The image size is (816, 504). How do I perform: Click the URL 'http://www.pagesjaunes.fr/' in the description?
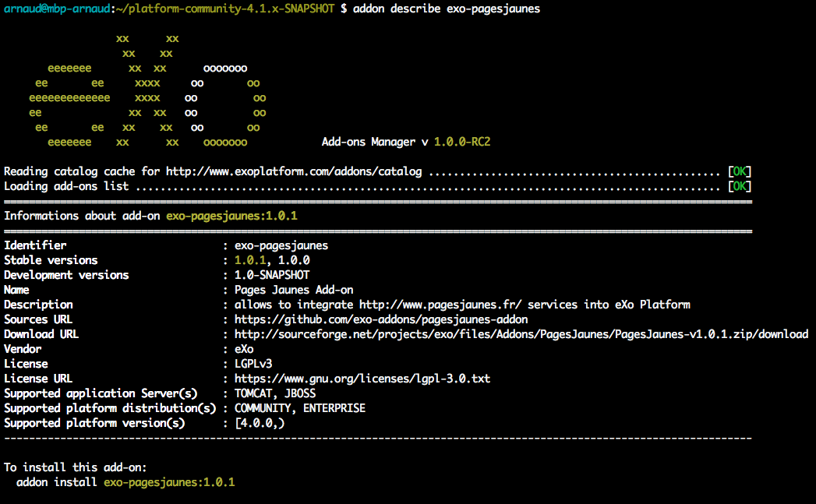[x=440, y=305]
